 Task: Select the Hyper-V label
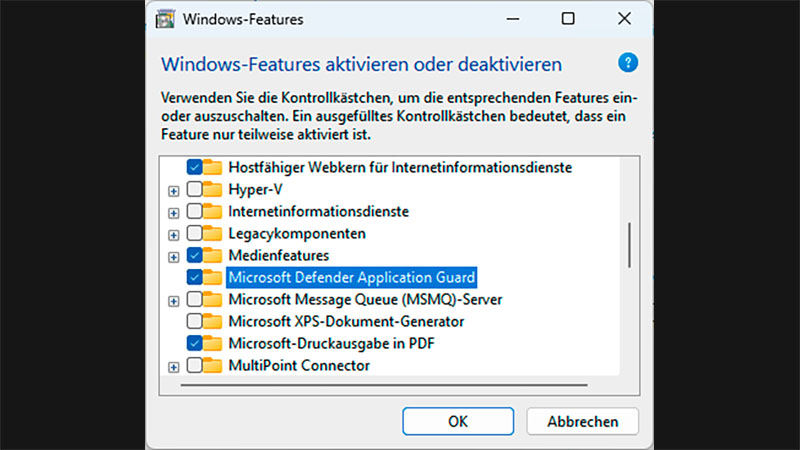click(x=255, y=189)
